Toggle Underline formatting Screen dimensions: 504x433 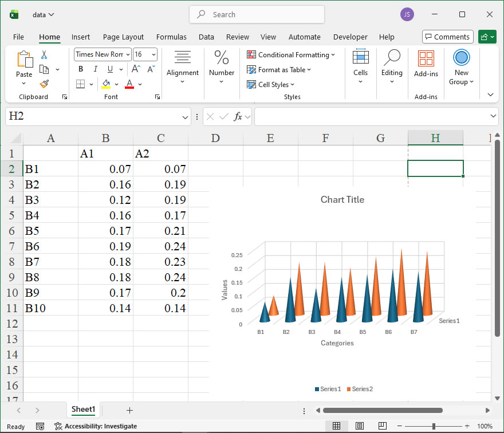point(109,69)
